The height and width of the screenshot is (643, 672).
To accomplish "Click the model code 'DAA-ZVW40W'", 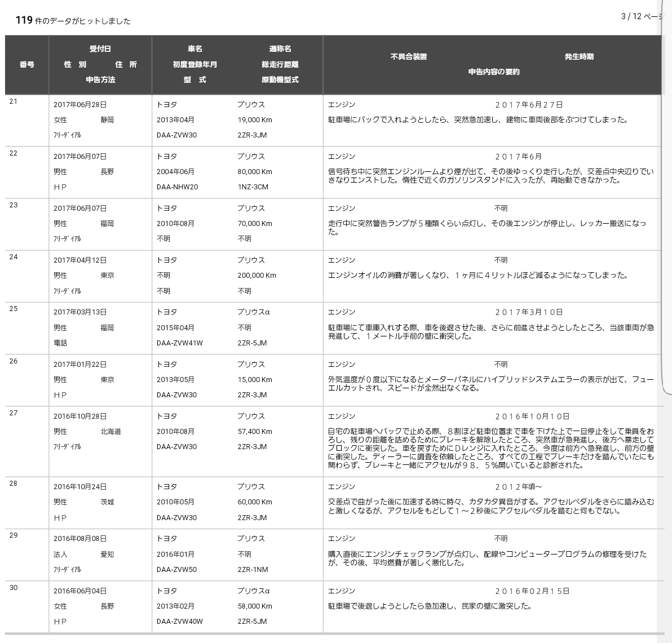I will coord(180,622).
